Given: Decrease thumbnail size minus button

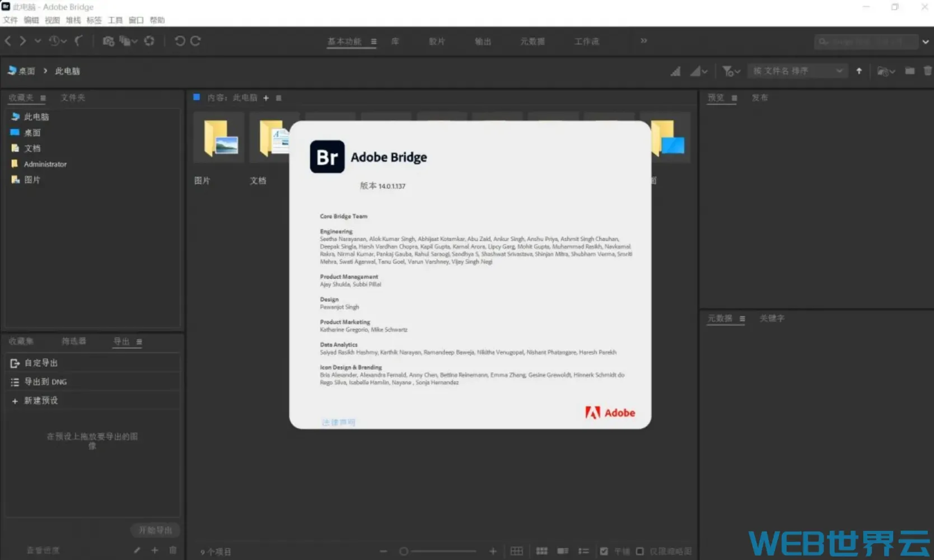Looking at the screenshot, I should [383, 552].
